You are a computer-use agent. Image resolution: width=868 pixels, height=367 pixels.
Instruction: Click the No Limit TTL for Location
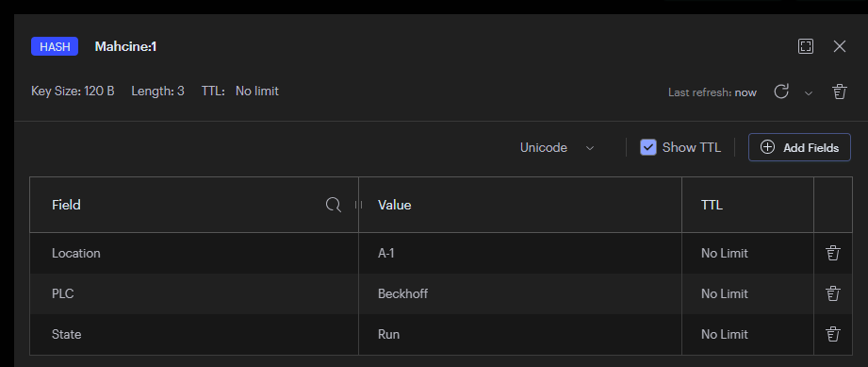(724, 253)
